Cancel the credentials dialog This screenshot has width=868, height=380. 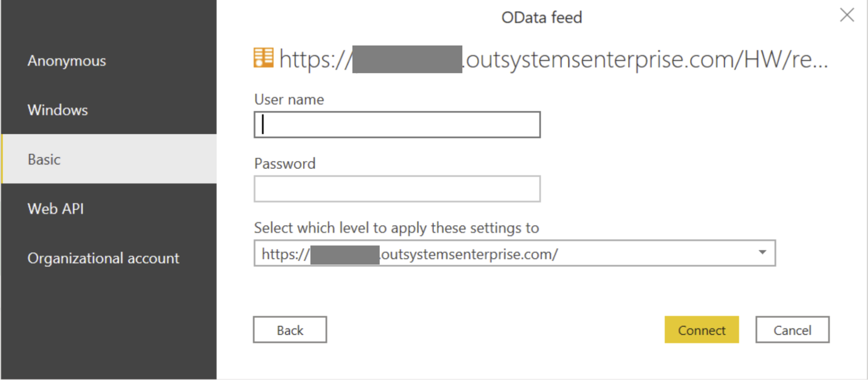[792, 330]
